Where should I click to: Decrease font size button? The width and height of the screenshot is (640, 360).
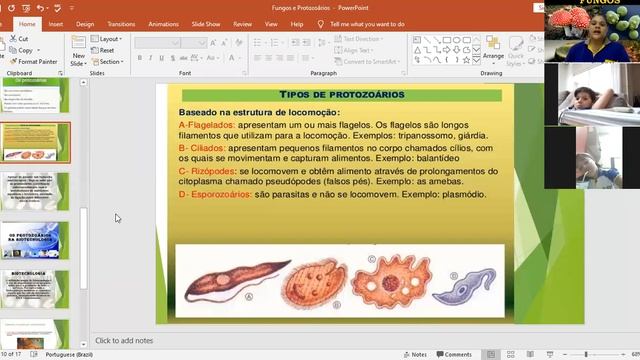tap(224, 42)
